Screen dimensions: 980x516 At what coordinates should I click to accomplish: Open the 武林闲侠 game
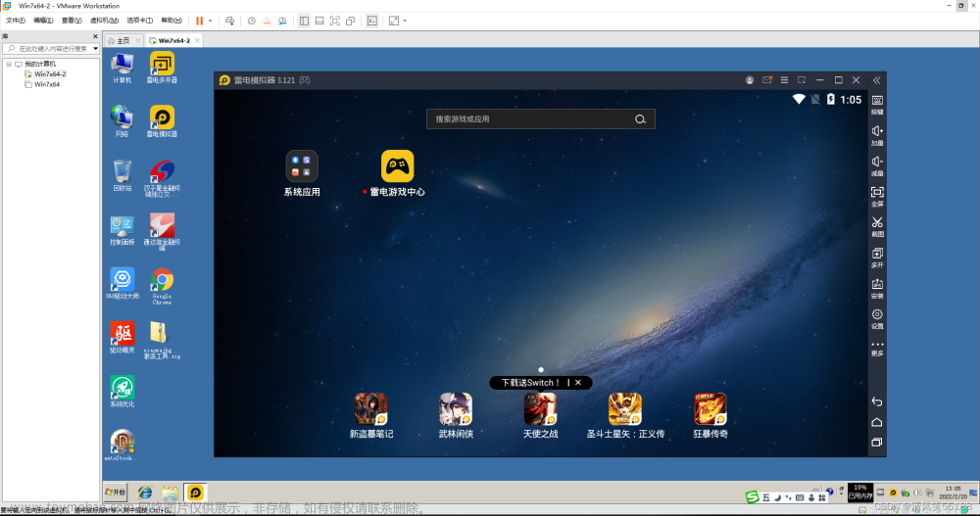(x=456, y=415)
